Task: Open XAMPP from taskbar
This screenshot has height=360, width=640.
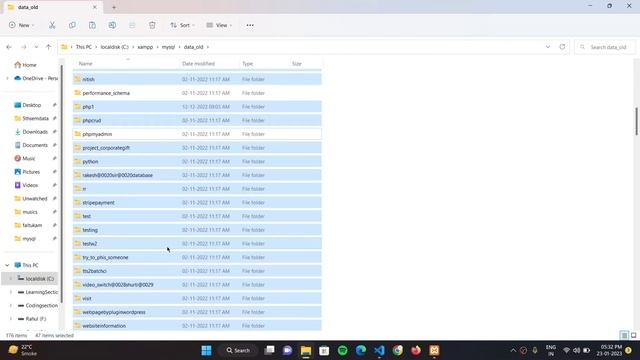Action: tap(434, 350)
